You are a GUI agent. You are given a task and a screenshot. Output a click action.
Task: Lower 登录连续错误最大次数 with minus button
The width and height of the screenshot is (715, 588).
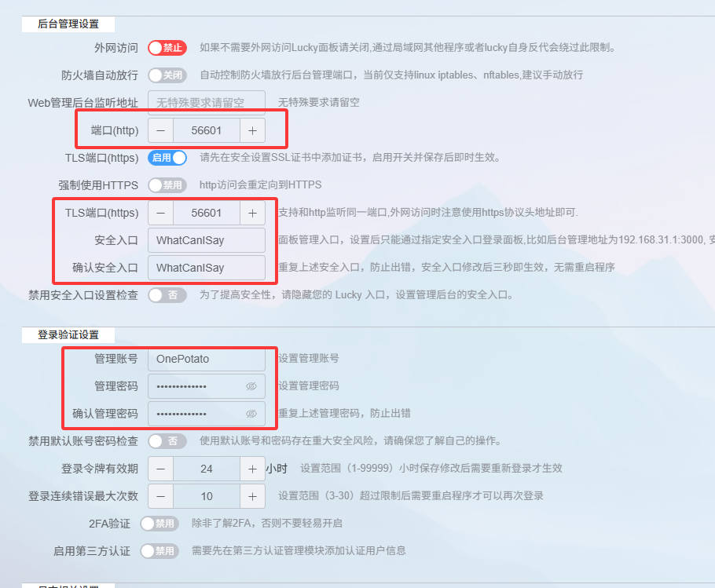160,496
